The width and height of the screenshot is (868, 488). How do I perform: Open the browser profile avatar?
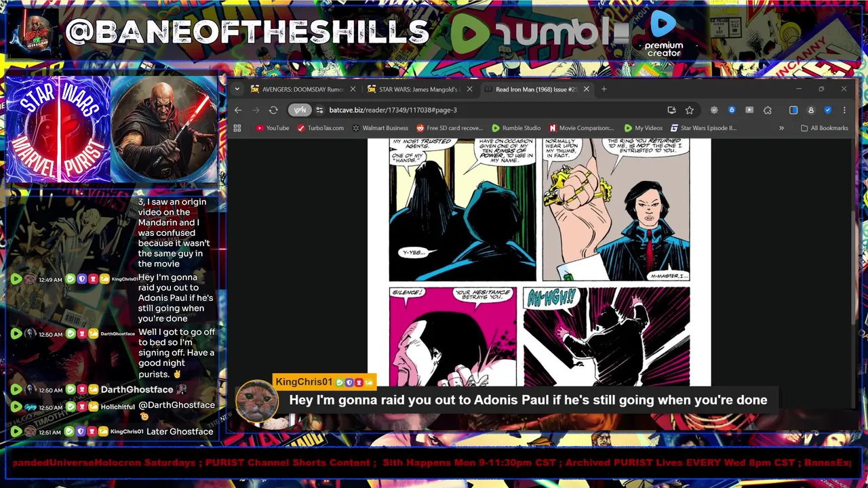811,110
